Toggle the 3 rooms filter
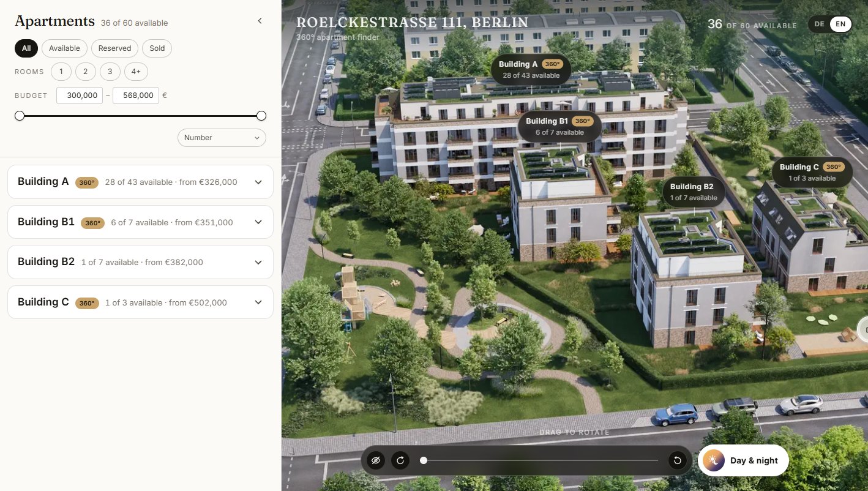868x491 pixels. tap(110, 72)
